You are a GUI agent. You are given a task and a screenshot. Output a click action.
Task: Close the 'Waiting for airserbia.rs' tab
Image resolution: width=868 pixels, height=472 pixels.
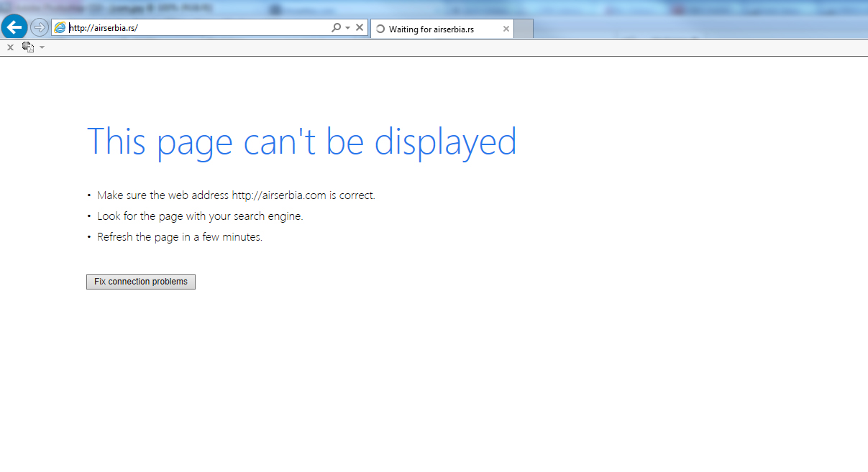click(x=506, y=29)
